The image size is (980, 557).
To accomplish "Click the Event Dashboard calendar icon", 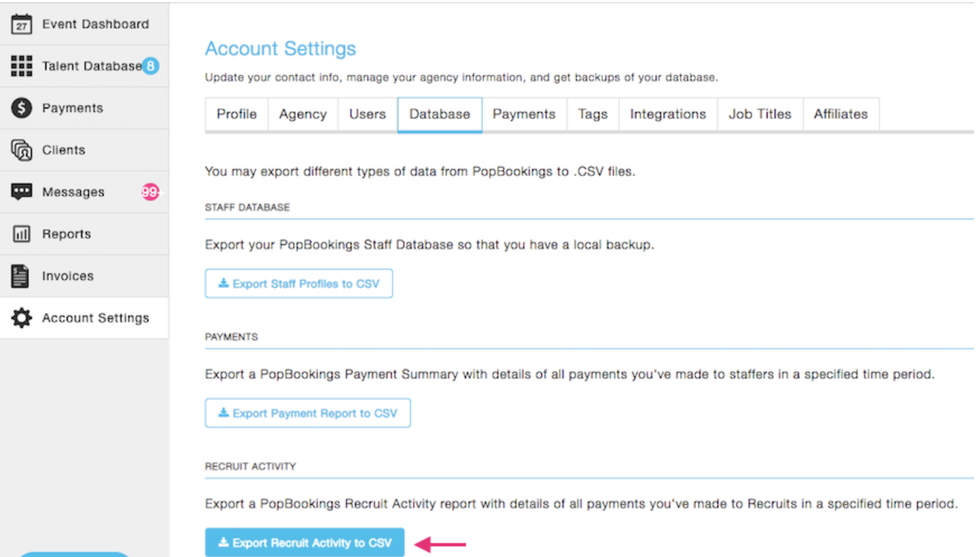I will click(x=22, y=24).
